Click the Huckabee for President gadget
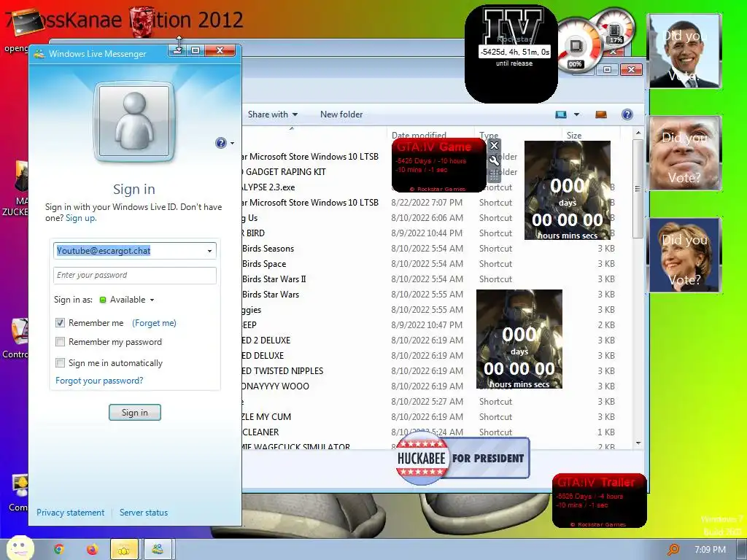Viewport: 747px width, 560px height. coord(462,458)
